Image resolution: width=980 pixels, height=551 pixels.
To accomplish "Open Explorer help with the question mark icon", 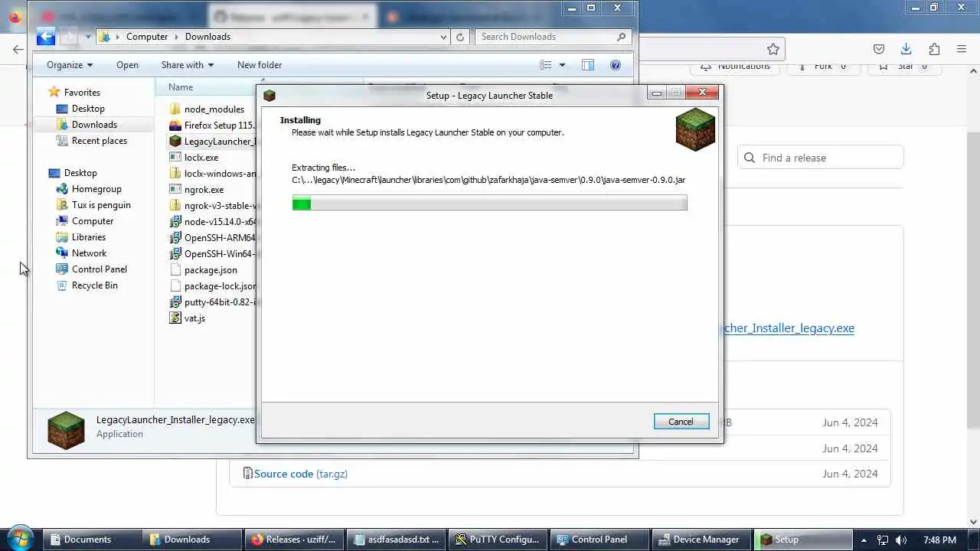I will [x=616, y=65].
